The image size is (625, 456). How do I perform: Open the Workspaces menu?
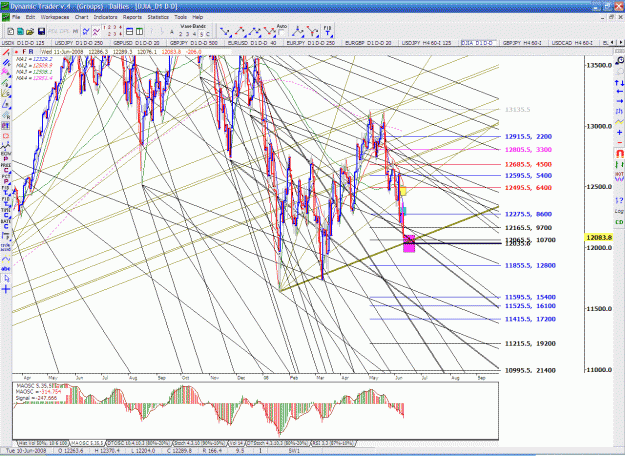pos(55,17)
